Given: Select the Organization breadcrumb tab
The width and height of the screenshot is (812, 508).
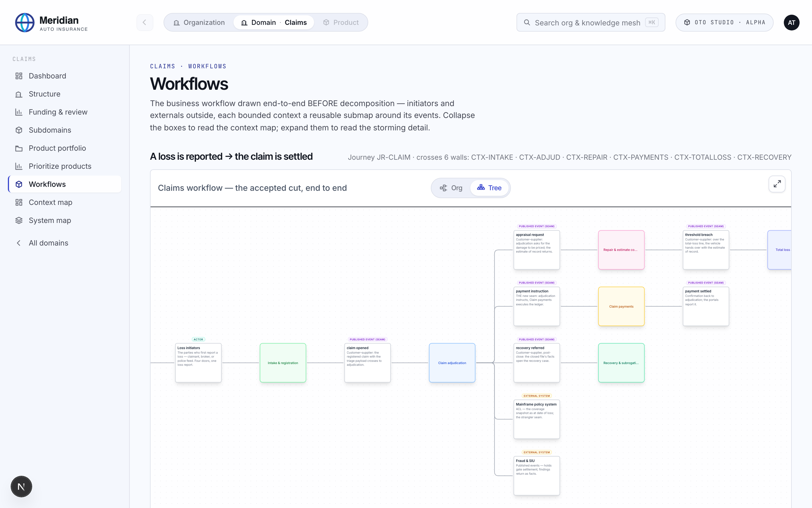Looking at the screenshot, I should 199,23.
